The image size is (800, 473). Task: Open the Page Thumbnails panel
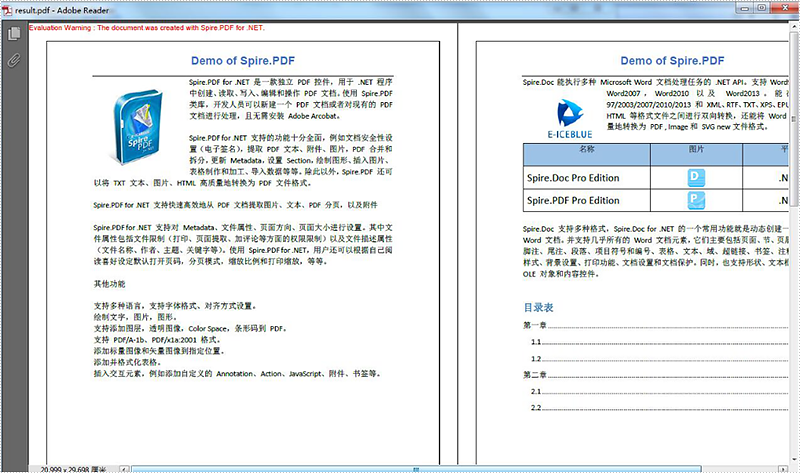pyautogui.click(x=14, y=34)
